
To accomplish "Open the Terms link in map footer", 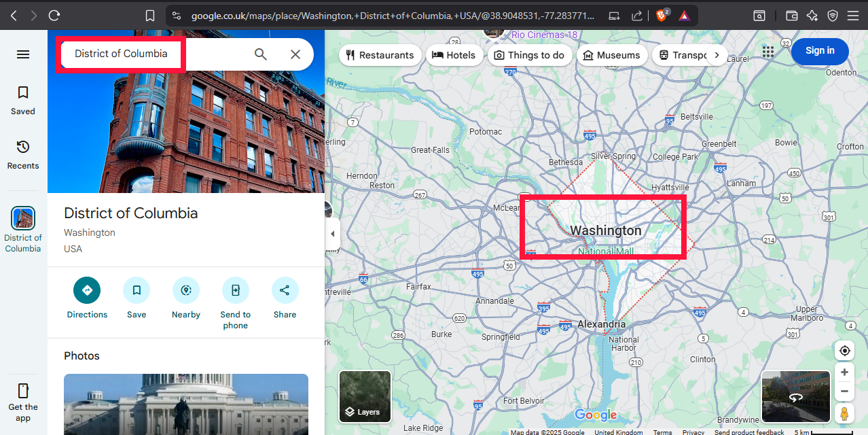I will (662, 432).
